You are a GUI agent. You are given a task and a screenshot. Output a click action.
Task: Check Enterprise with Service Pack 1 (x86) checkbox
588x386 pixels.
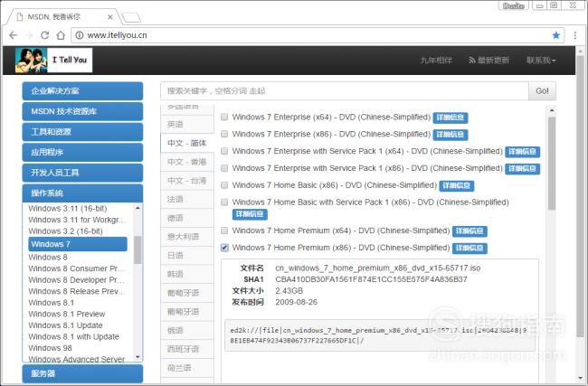[x=224, y=168]
